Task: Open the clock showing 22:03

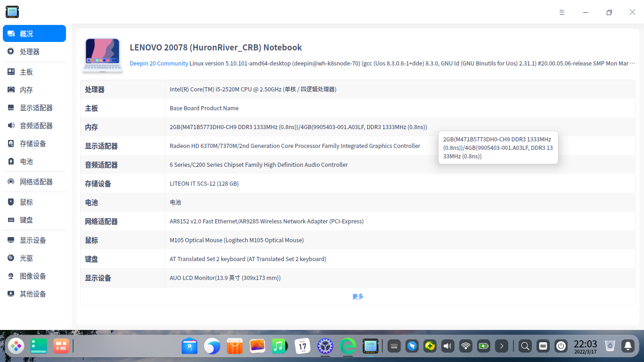Action: click(x=586, y=346)
